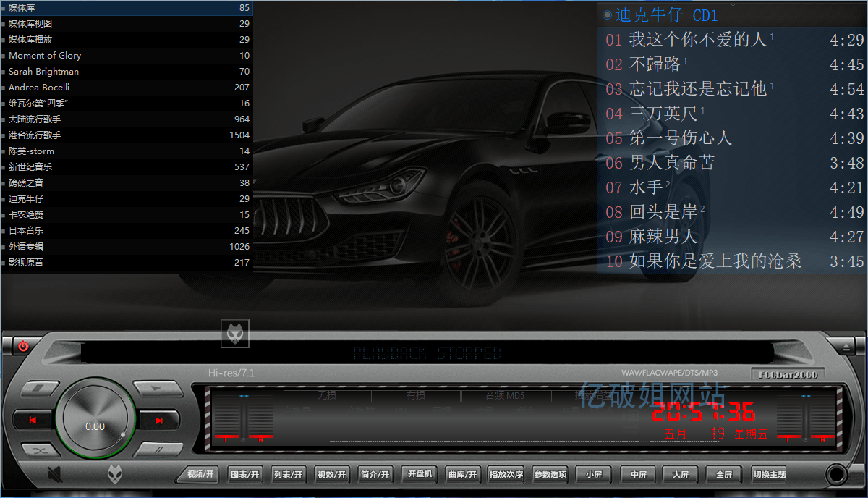Click the circular icon beside 迪克牛仔 CD1 title
The width and height of the screenshot is (868, 498).
(x=605, y=14)
